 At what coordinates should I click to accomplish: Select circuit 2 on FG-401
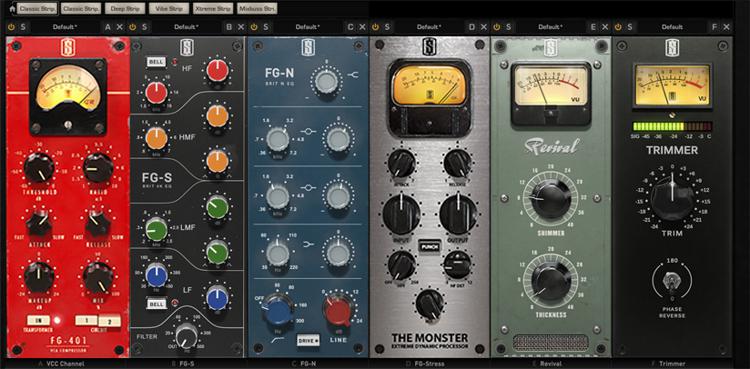click(x=109, y=321)
